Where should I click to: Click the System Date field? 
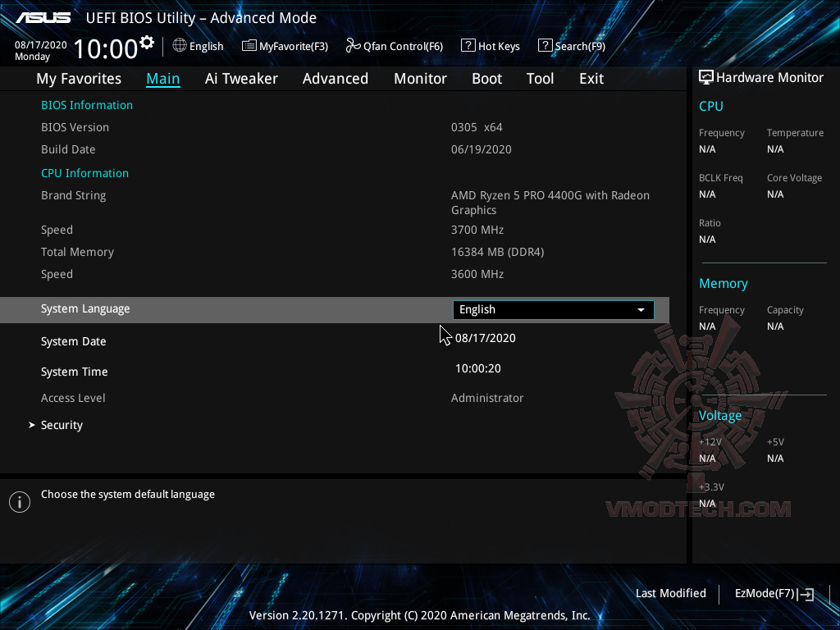click(x=485, y=338)
